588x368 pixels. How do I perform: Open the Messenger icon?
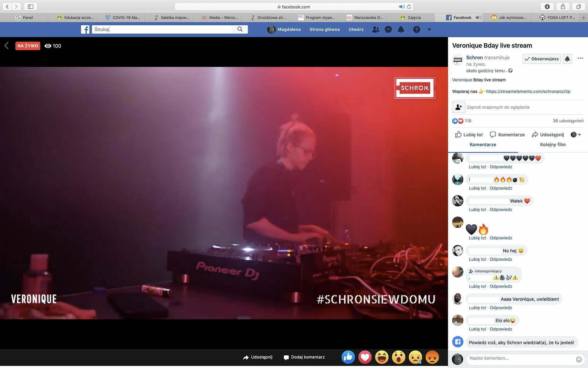pos(388,29)
